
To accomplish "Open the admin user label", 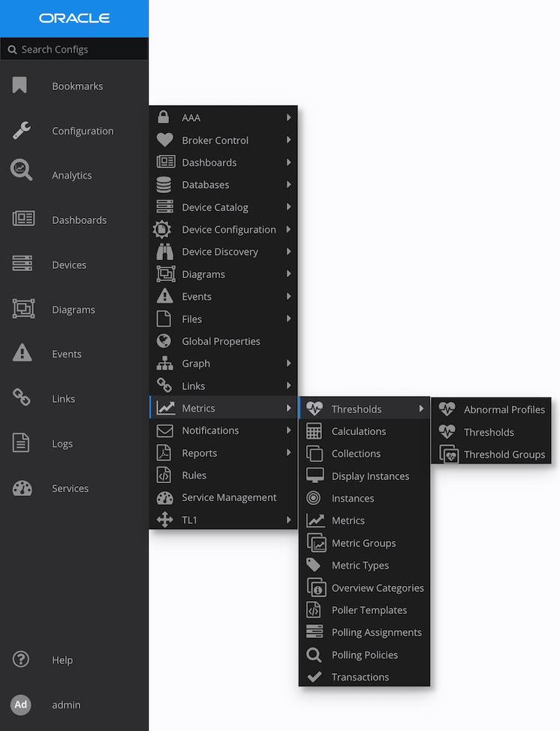I will [x=66, y=705].
